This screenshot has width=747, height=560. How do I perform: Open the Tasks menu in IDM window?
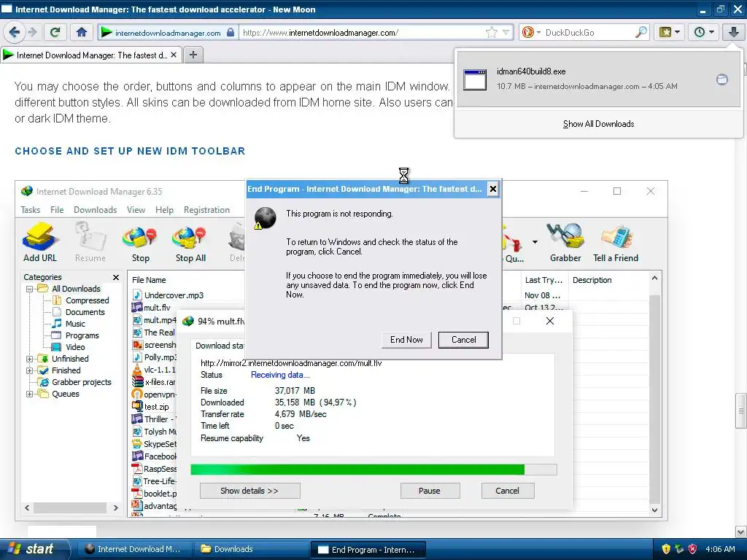pyautogui.click(x=31, y=210)
